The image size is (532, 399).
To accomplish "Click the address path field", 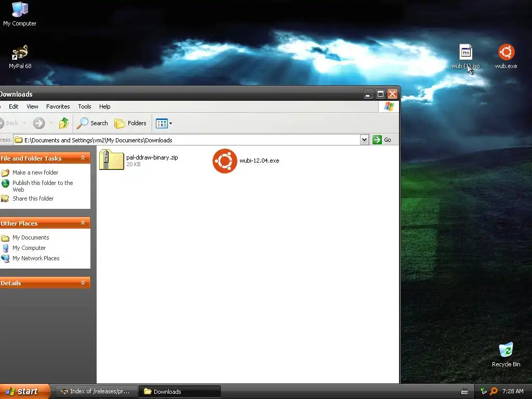I will (x=187, y=140).
